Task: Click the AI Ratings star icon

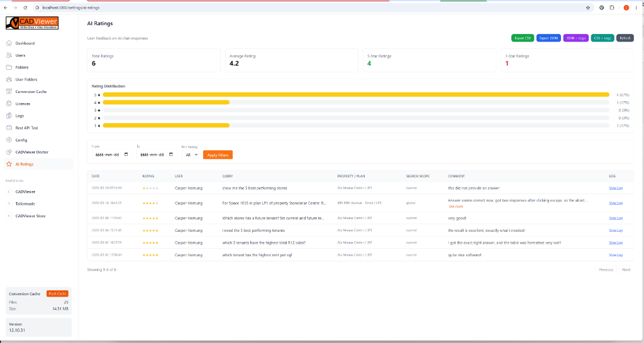Action: [9, 164]
